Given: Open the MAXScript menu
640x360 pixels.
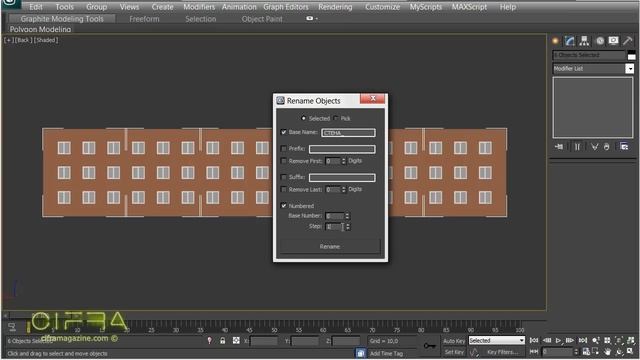Looking at the screenshot, I should [469, 7].
